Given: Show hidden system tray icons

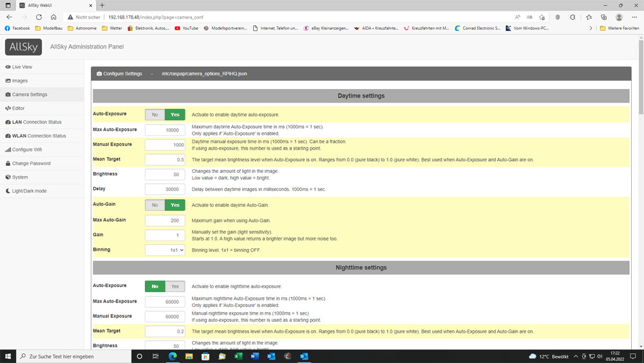Looking at the screenshot, I should pyautogui.click(x=575, y=357).
